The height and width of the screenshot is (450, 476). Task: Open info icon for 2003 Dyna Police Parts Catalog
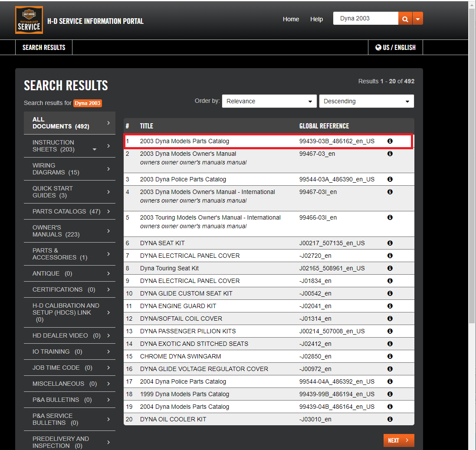(390, 179)
